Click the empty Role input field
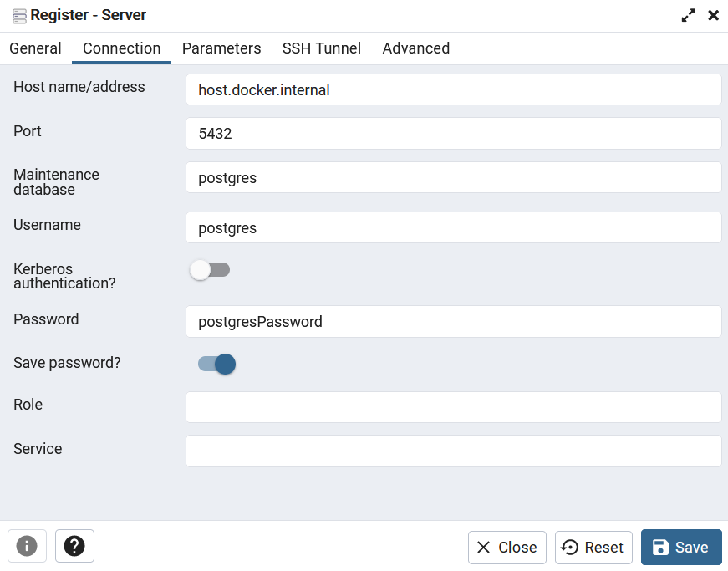The width and height of the screenshot is (728, 571). pos(454,407)
